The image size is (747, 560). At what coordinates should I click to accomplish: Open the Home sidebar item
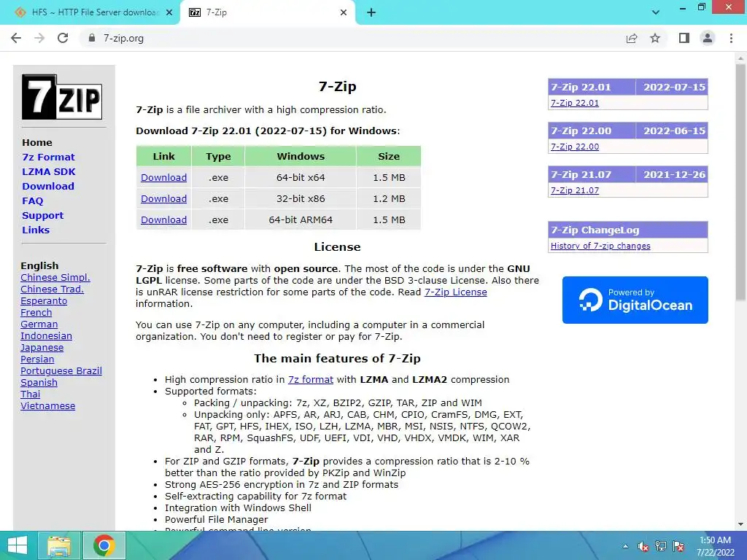click(37, 142)
